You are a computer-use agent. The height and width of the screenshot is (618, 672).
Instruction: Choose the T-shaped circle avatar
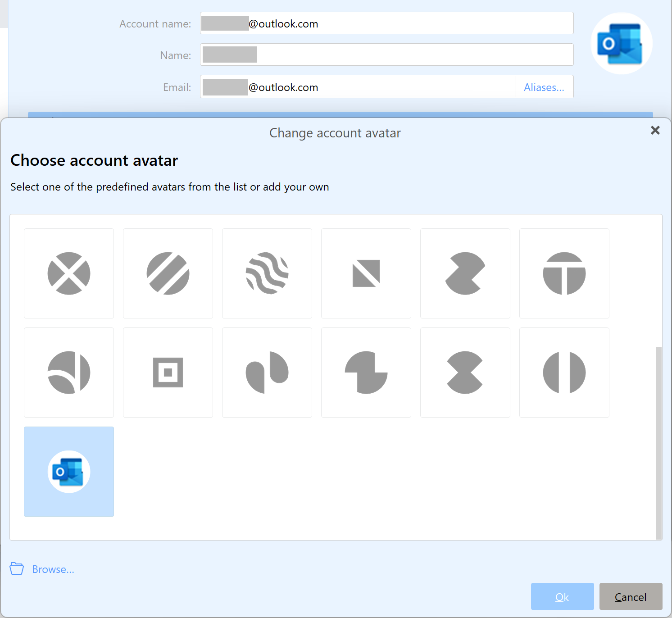564,273
